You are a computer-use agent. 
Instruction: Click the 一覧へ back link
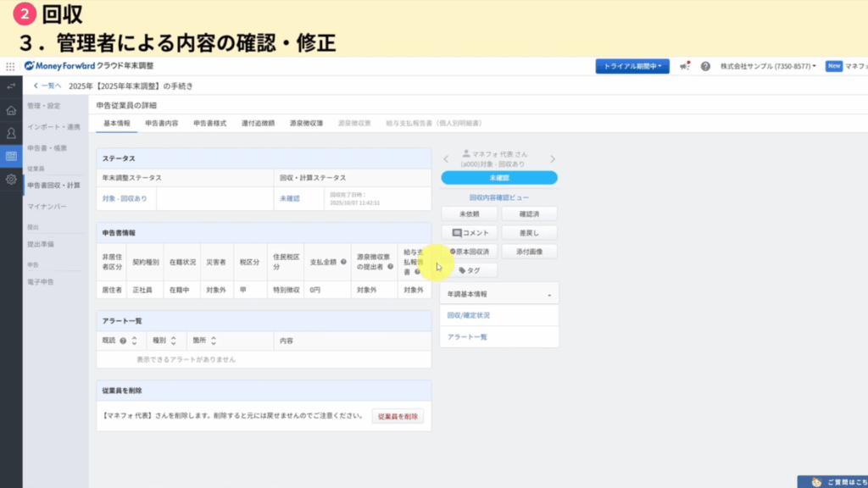(x=47, y=86)
